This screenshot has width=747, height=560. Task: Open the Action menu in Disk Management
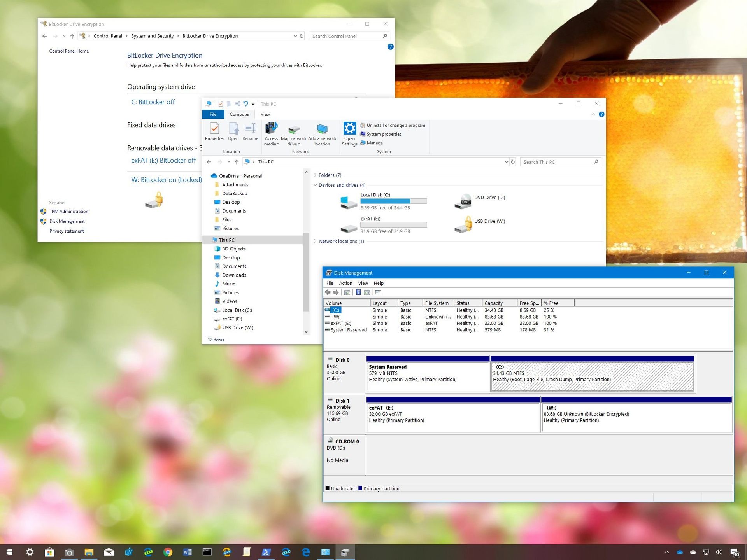click(x=345, y=283)
